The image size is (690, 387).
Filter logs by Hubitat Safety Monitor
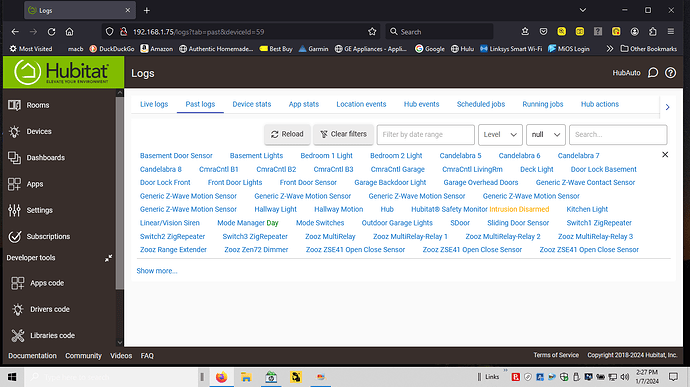coord(449,210)
